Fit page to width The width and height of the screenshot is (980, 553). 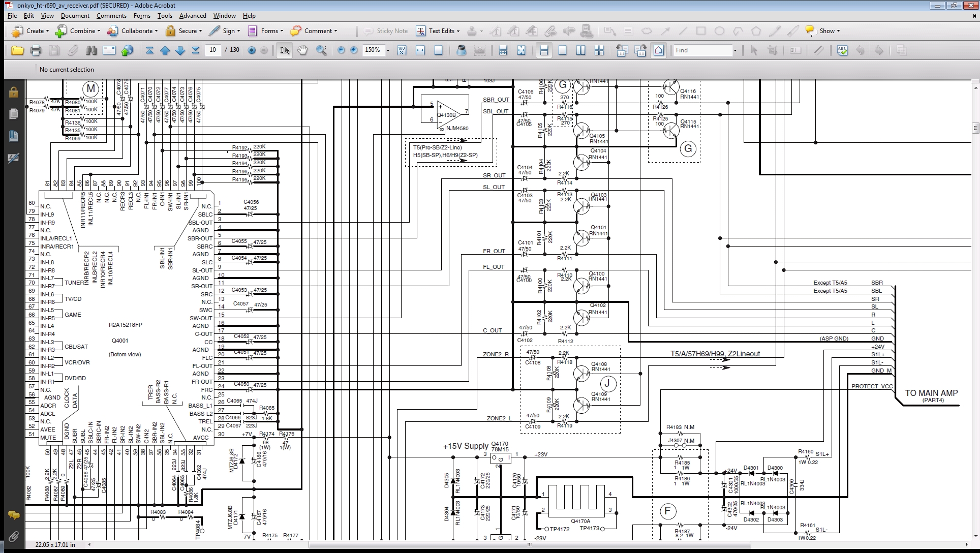coord(420,50)
